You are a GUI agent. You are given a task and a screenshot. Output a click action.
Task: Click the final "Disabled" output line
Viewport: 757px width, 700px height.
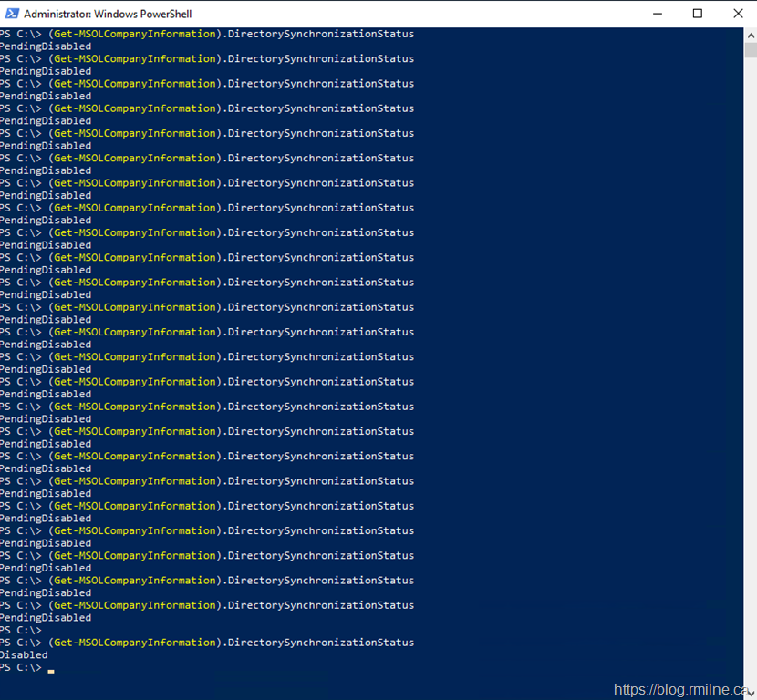pyautogui.click(x=24, y=654)
